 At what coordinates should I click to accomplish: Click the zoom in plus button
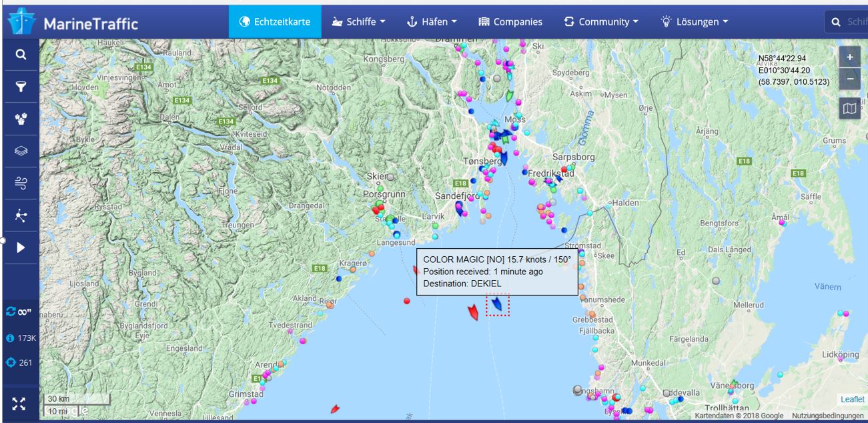point(849,57)
